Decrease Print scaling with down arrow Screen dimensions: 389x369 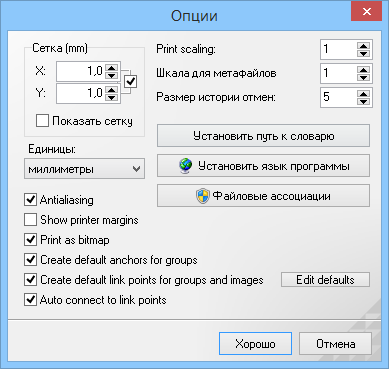tap(363, 54)
